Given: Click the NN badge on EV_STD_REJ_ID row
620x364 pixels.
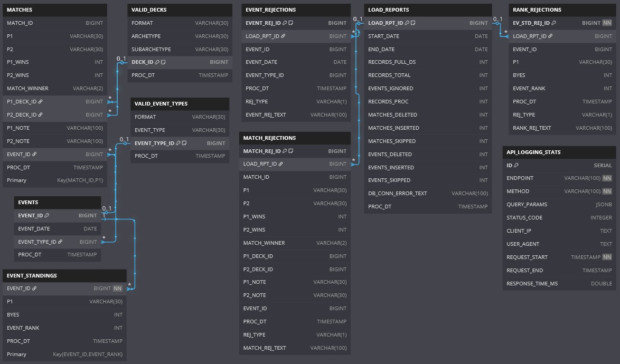Looking at the screenshot, I should [607, 23].
